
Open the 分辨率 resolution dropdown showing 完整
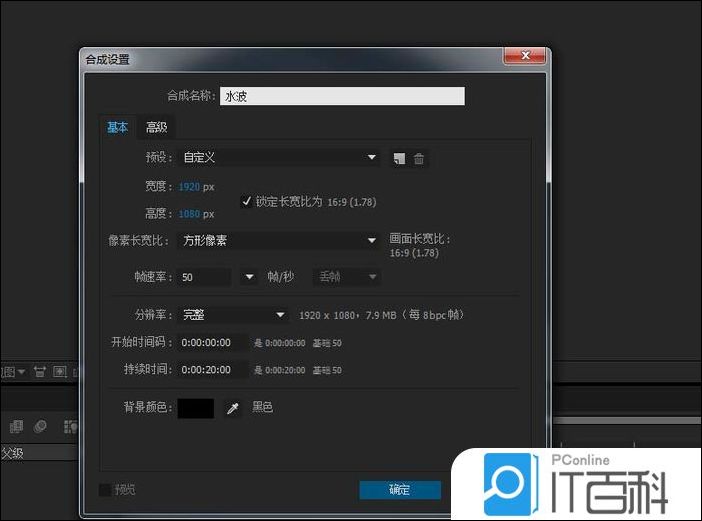pos(233,315)
